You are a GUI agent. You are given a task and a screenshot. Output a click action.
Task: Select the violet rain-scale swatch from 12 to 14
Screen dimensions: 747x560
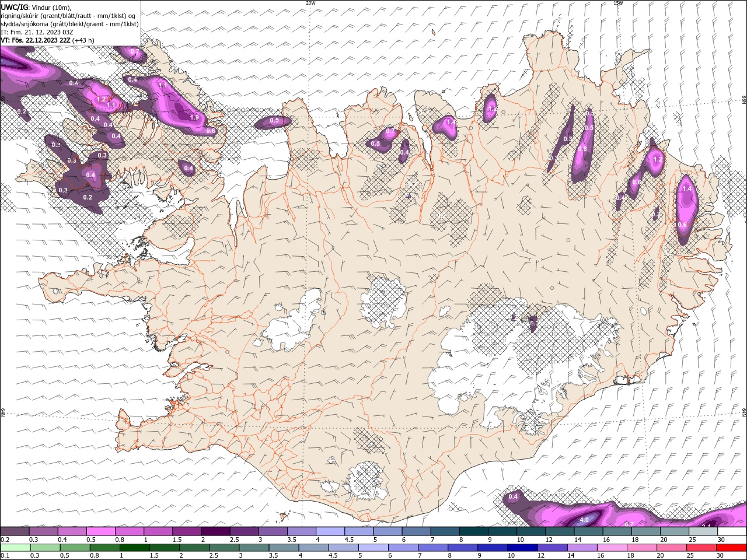551,548
